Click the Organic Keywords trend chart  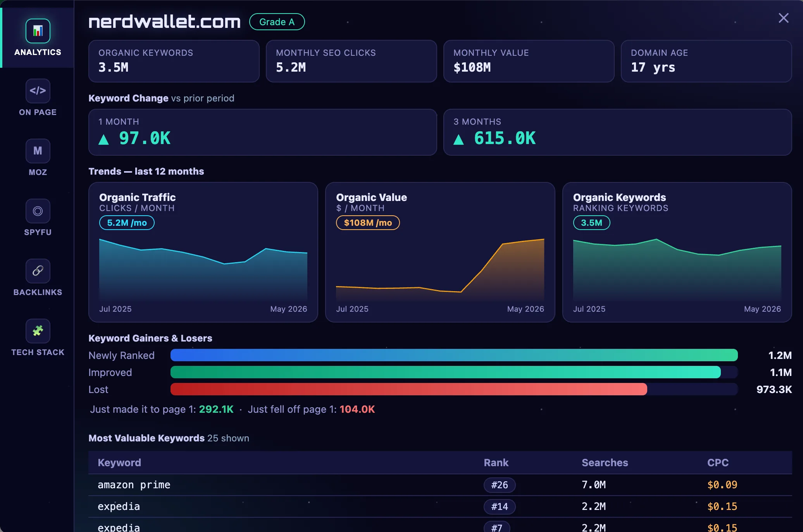[677, 270]
